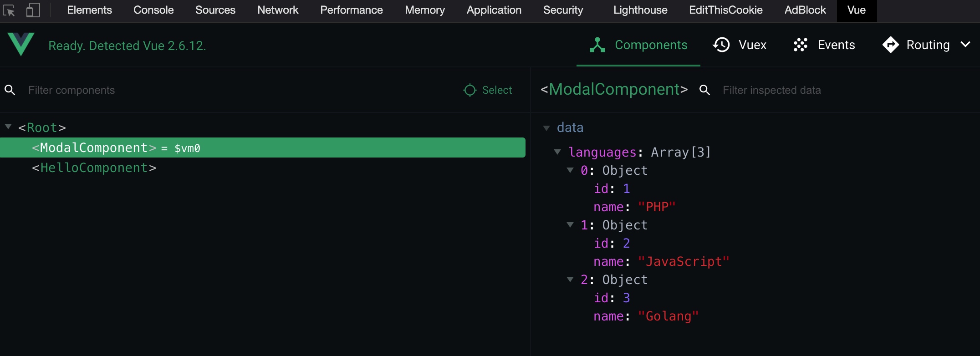Open the Routing dropdown chevron
Viewport: 980px width, 356px height.
point(965,45)
